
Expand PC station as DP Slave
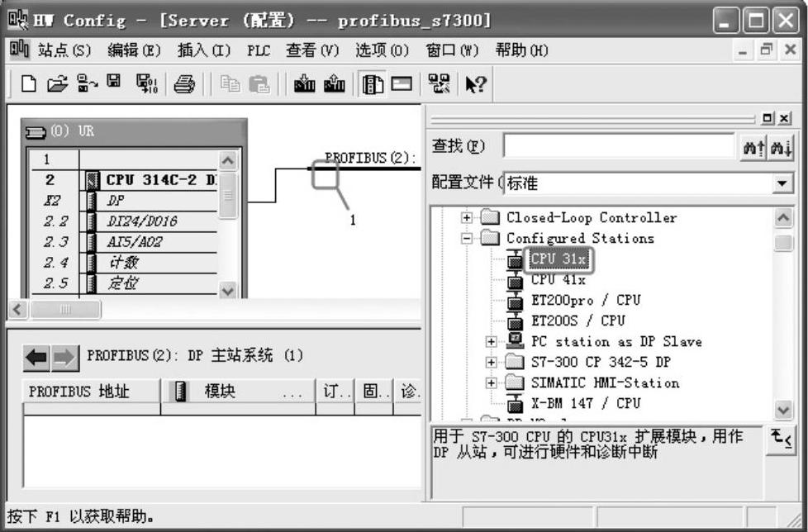click(x=491, y=341)
